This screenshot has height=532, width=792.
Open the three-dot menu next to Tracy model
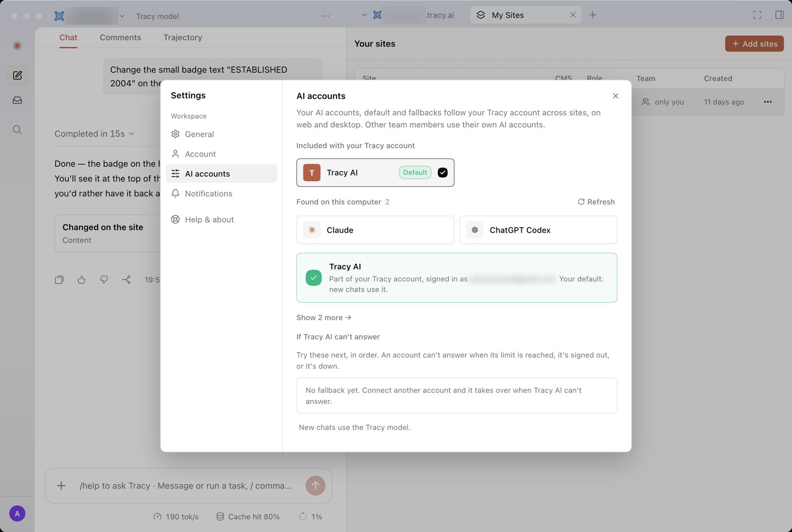coord(325,16)
